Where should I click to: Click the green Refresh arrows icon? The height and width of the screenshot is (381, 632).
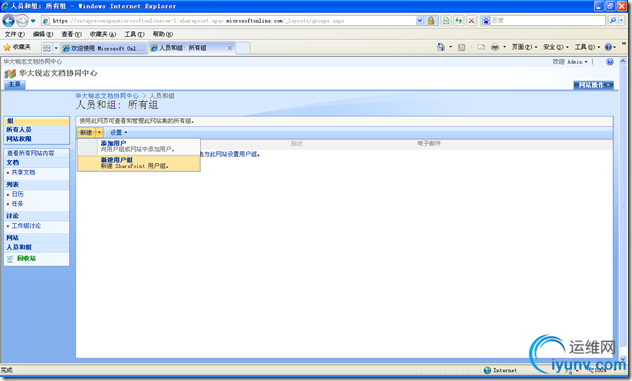click(x=459, y=21)
